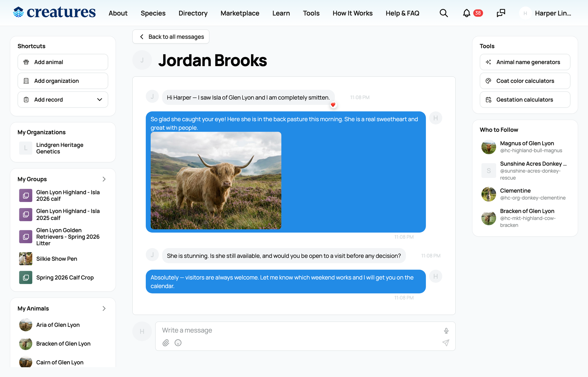Click Clementine donkey avatar
Screen dimensions: 588x377
pos(489,194)
